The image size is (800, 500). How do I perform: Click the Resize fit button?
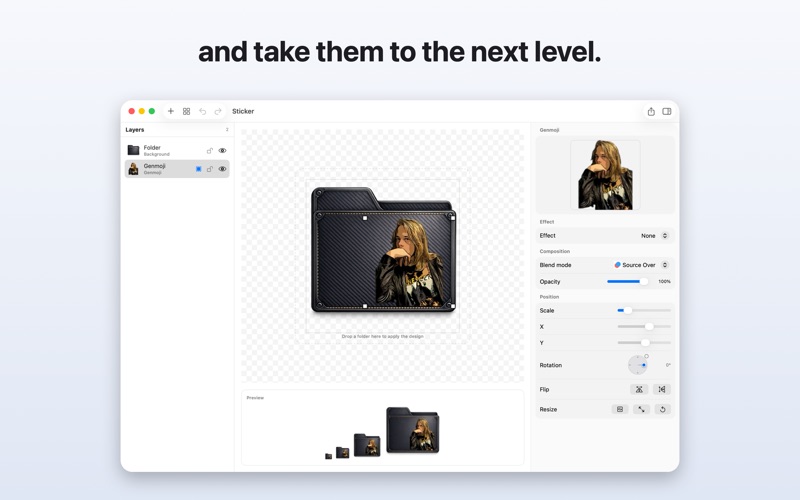tap(620, 409)
